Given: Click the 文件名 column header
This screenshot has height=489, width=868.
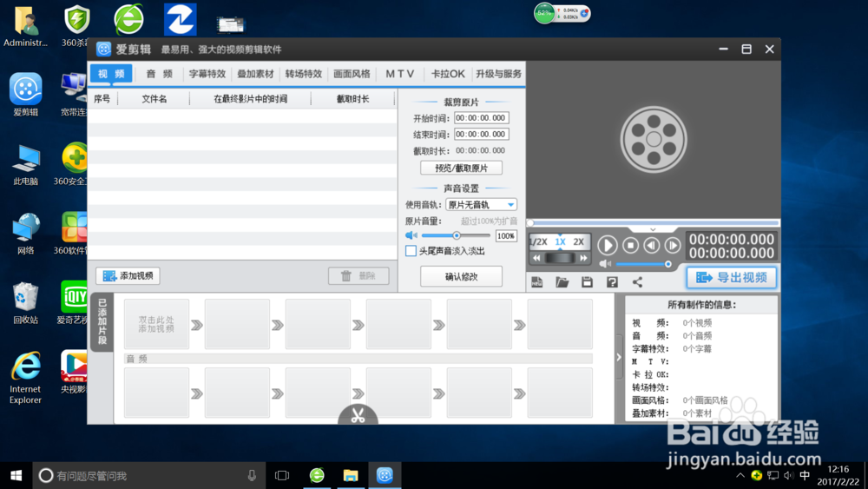Looking at the screenshot, I should click(154, 99).
